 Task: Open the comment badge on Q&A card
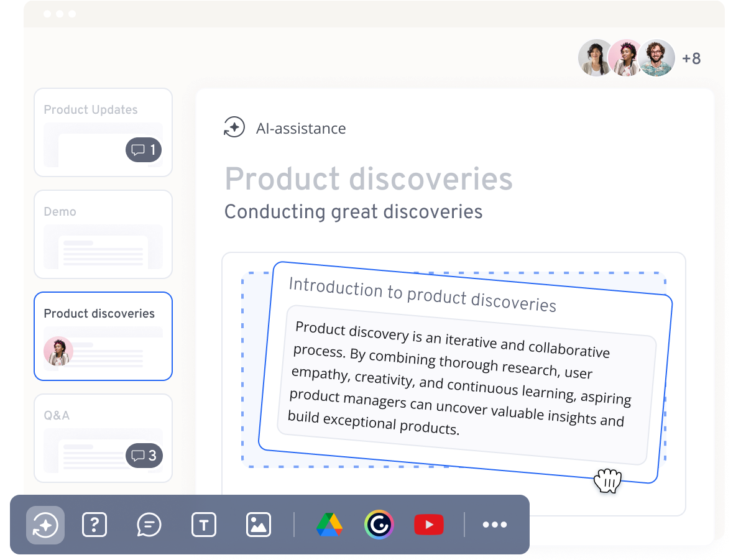(x=144, y=456)
